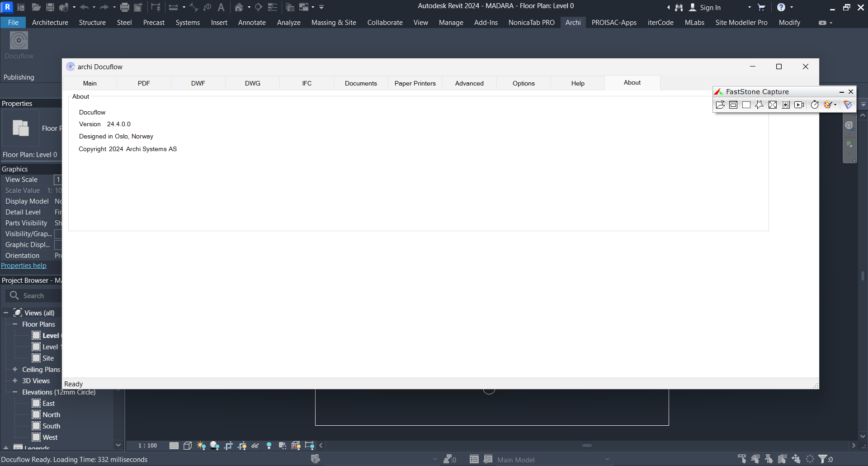
Task: Toggle Shadows icon in view control bar
Action: pyautogui.click(x=215, y=446)
